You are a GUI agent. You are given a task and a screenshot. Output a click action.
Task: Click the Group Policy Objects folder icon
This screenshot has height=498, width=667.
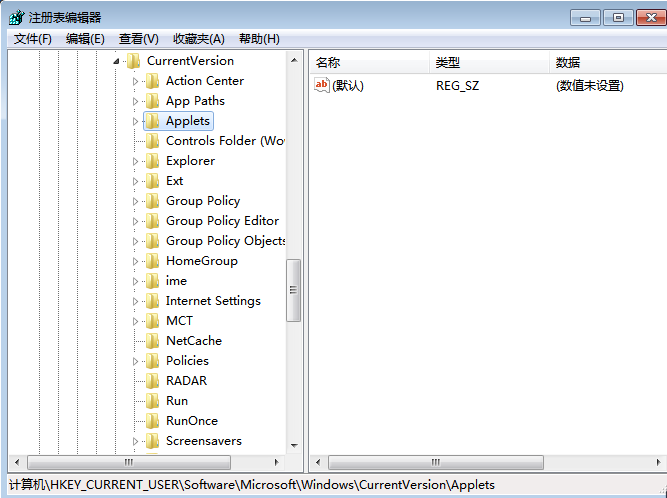pos(152,241)
